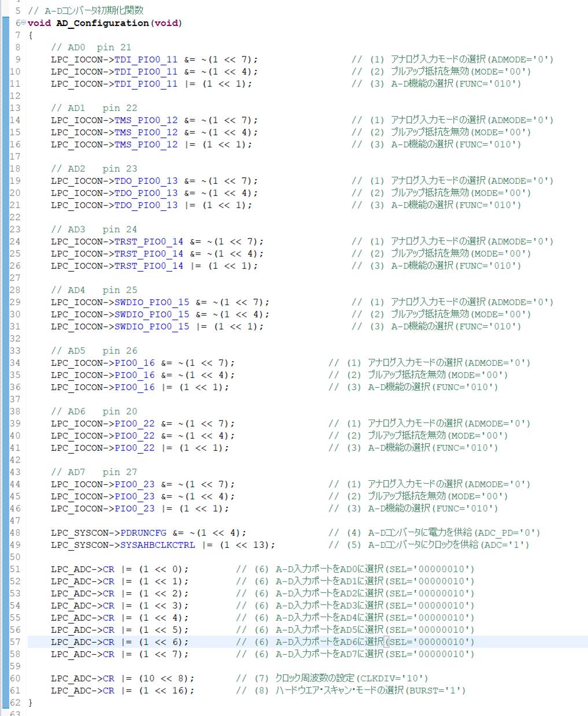Click the SYSAHBCLKCTRL register name

pos(157,545)
